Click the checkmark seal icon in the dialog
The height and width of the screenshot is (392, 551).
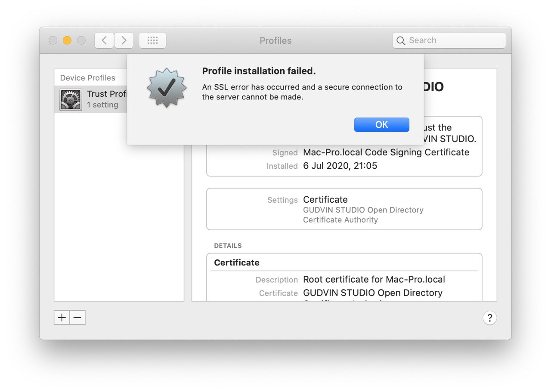[x=167, y=88]
